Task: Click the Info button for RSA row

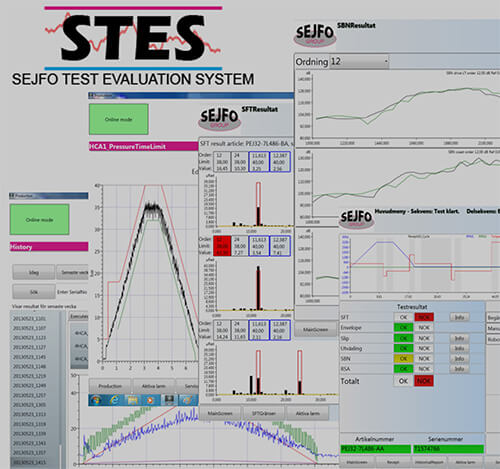Action: 459,369
